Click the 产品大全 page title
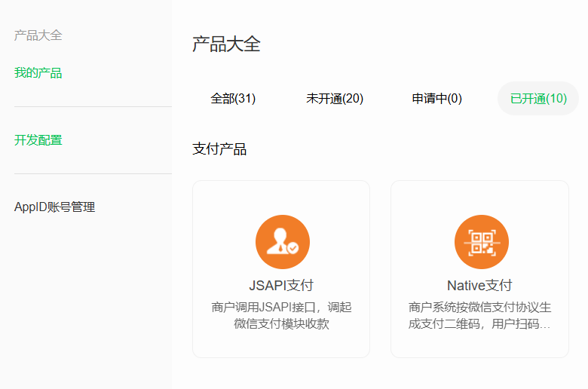The width and height of the screenshot is (588, 389). 226,44
